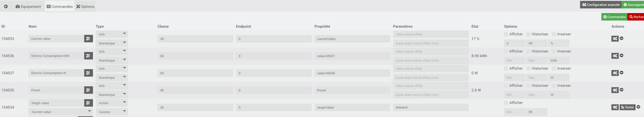Click the back arrow icon
644x117 pixels.
[x=6, y=6]
